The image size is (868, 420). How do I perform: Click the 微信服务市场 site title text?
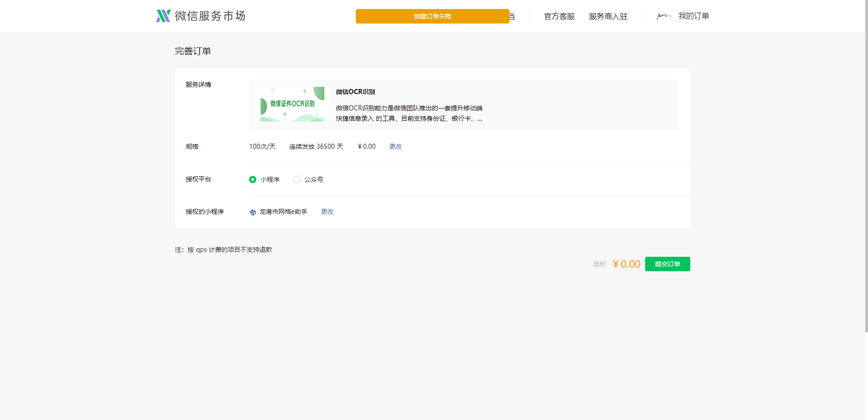(210, 16)
